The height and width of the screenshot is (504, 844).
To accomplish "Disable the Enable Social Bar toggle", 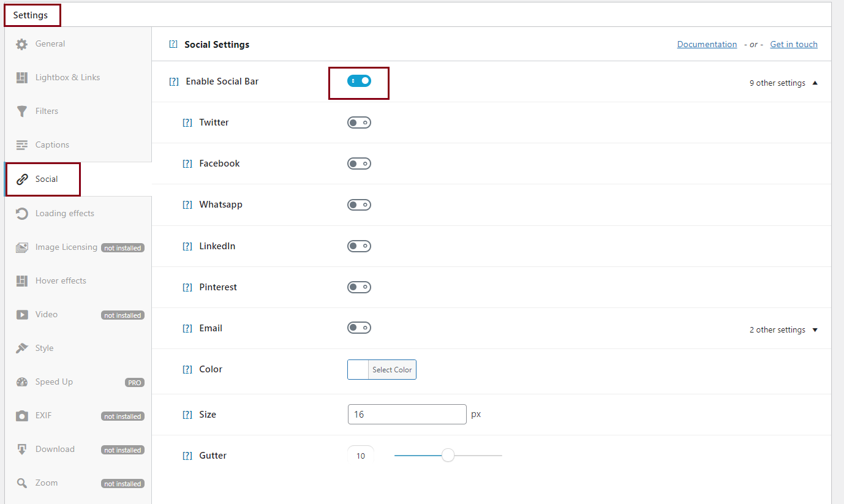I will tap(359, 81).
